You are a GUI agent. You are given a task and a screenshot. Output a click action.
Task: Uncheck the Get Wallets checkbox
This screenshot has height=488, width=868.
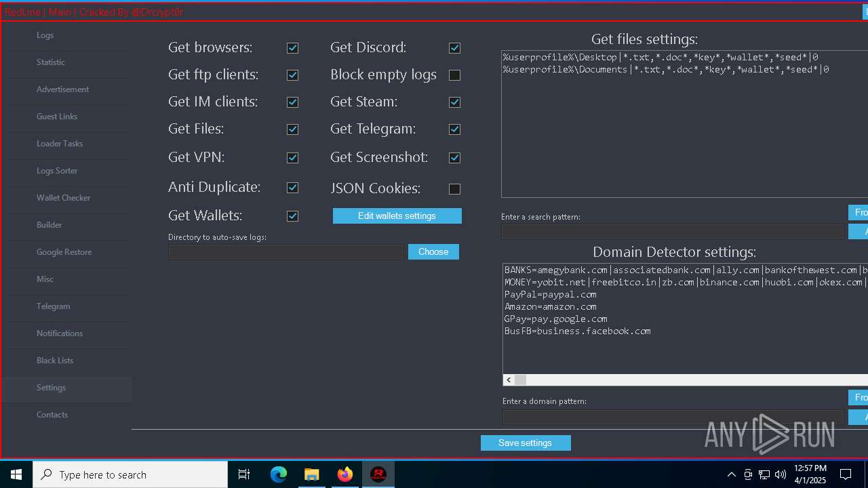[x=292, y=216]
